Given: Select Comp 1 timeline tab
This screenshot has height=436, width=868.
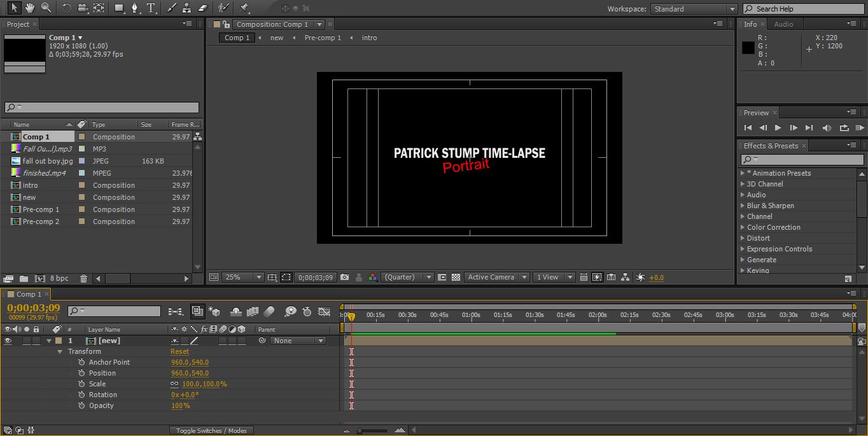Looking at the screenshot, I should click(29, 294).
